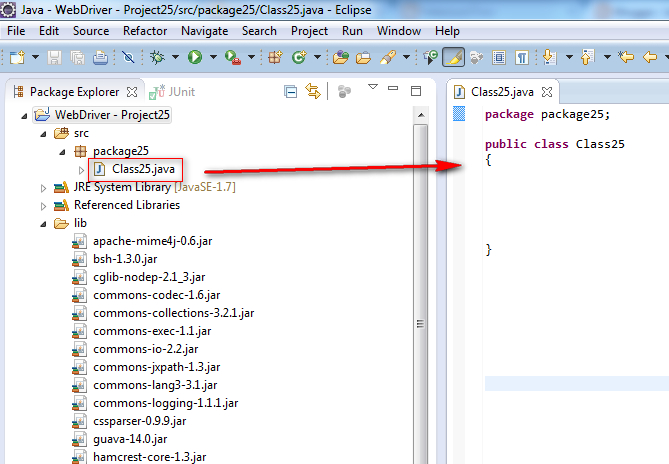Screen dimensions: 669x464
Task: Click the Save toolbar icon
Action: click(54, 57)
